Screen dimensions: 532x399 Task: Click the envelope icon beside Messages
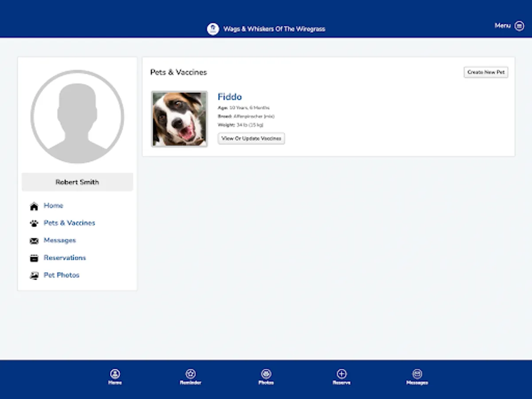coord(34,240)
